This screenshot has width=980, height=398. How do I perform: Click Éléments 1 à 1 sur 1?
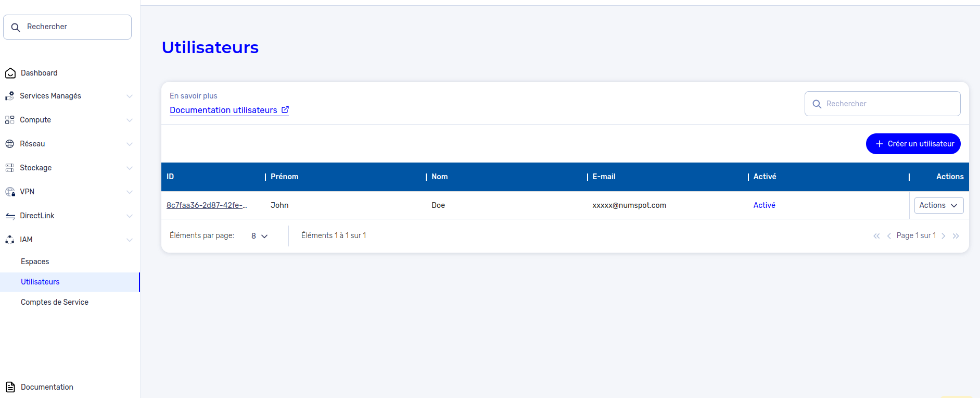[x=334, y=235]
